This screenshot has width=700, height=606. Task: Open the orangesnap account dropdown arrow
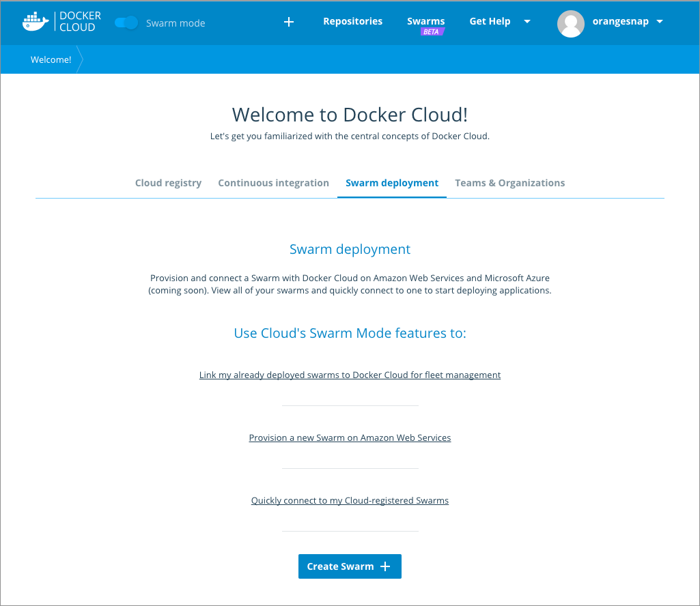tap(660, 22)
